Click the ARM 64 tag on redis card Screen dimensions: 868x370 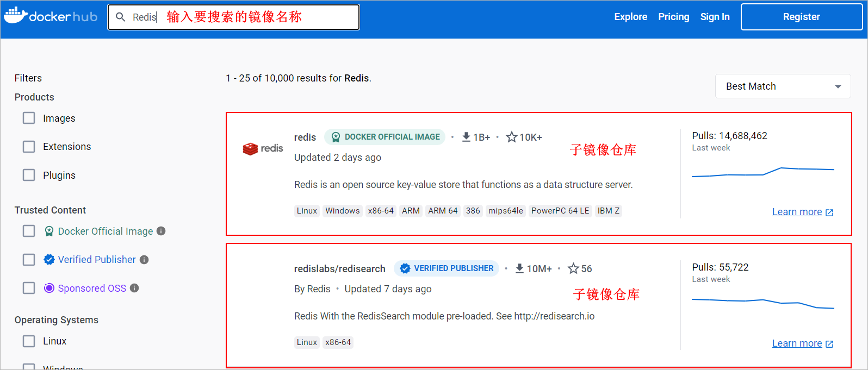(x=443, y=211)
